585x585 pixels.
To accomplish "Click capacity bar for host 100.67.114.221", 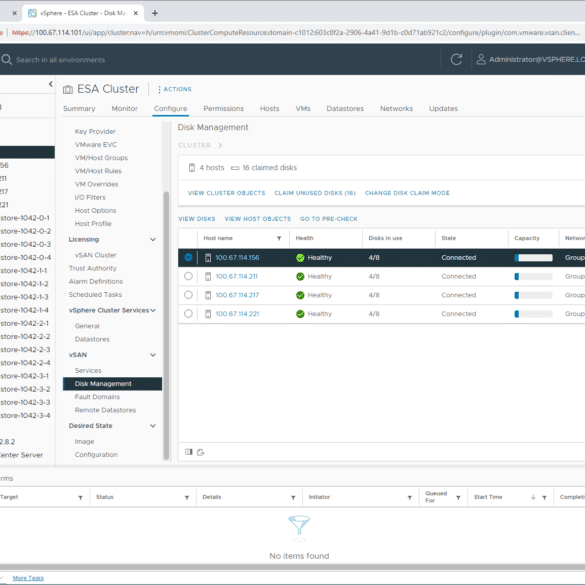I will click(534, 314).
